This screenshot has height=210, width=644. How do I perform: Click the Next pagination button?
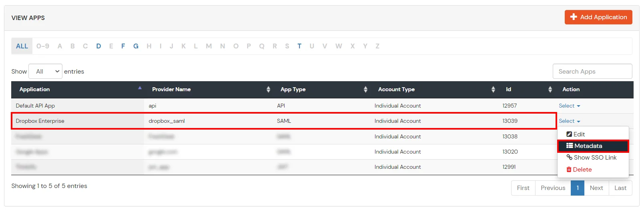(x=596, y=188)
